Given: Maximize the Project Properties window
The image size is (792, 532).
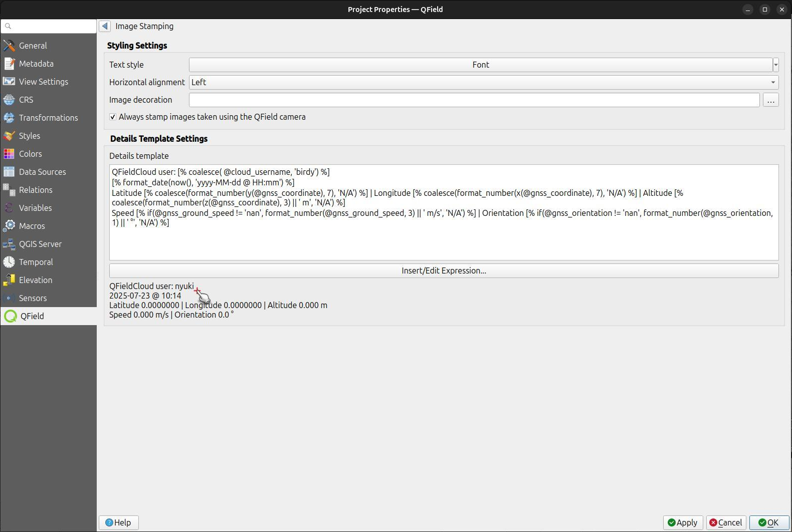Looking at the screenshot, I should (x=765, y=10).
